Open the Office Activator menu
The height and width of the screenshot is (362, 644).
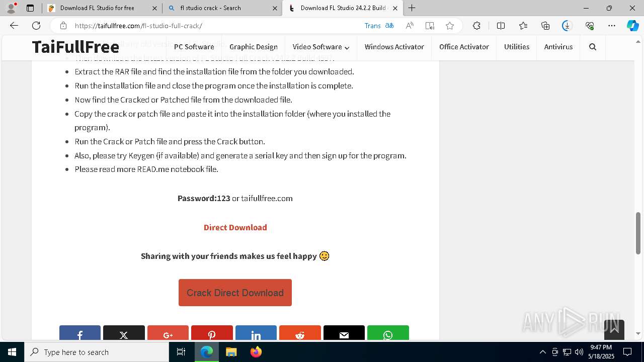[464, 47]
